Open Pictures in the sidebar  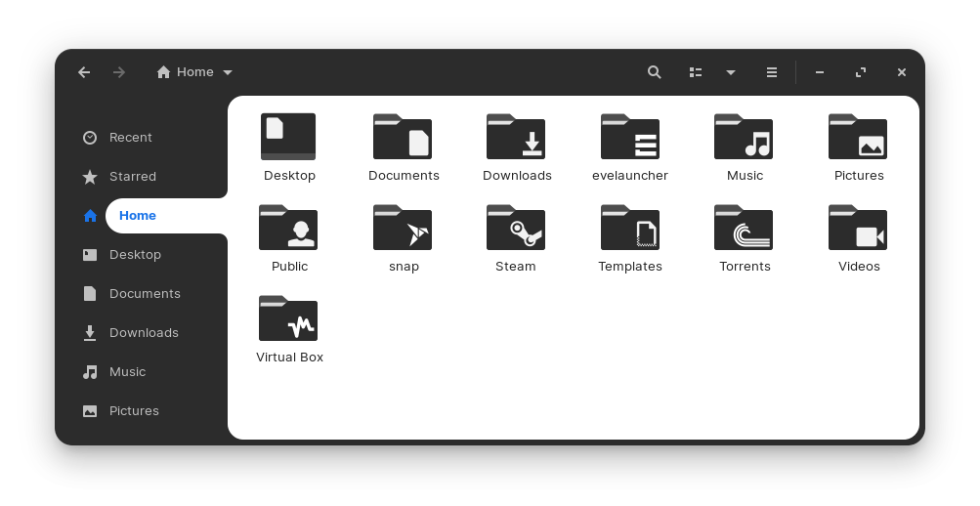coord(120,411)
